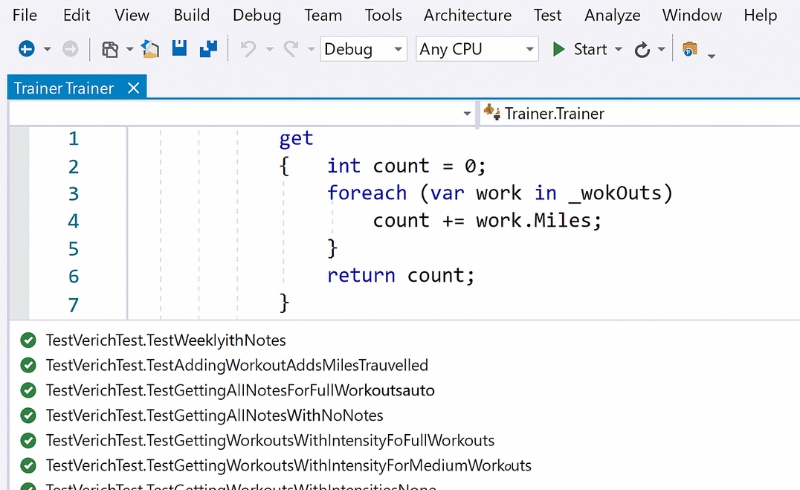
Task: Open the Architecture menu
Action: pos(467,15)
